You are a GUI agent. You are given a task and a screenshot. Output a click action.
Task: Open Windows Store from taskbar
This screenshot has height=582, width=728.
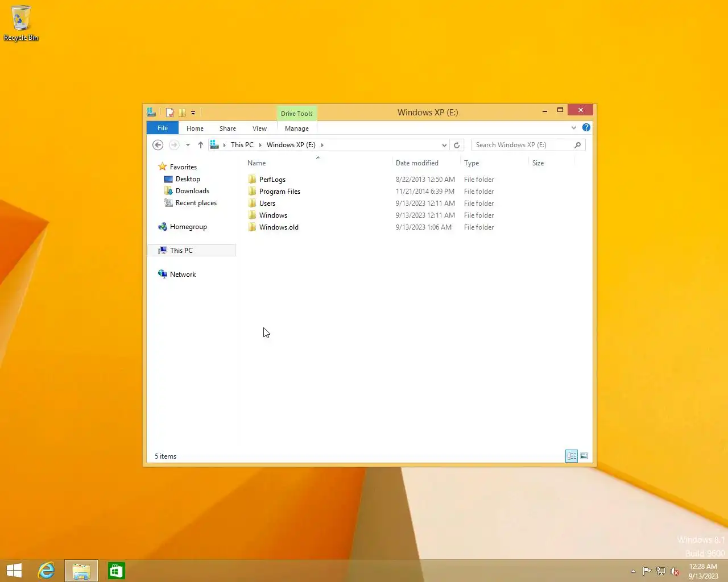116,571
